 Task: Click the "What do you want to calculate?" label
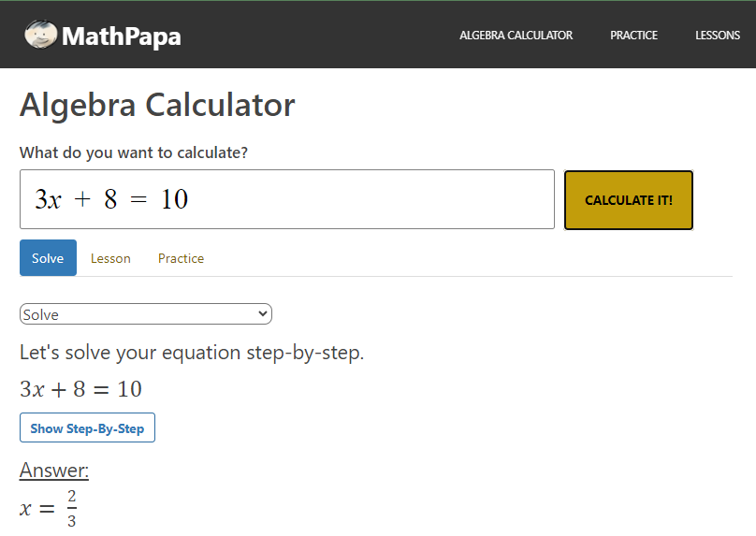tap(134, 152)
